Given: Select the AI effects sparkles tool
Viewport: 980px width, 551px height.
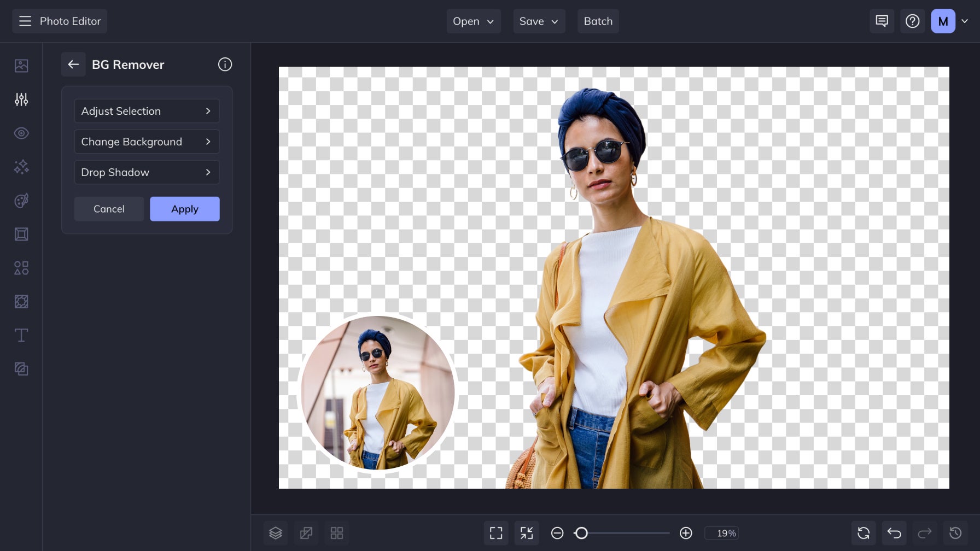Looking at the screenshot, I should [x=21, y=167].
